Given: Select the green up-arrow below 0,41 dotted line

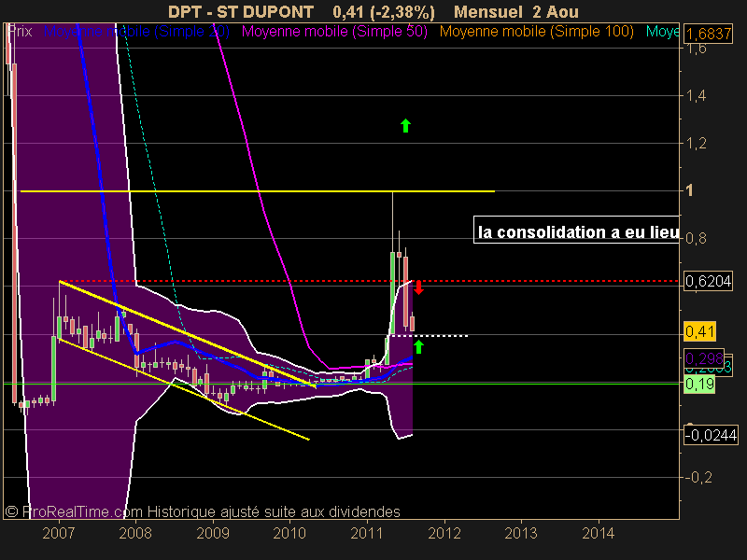Looking at the screenshot, I should click(x=418, y=347).
